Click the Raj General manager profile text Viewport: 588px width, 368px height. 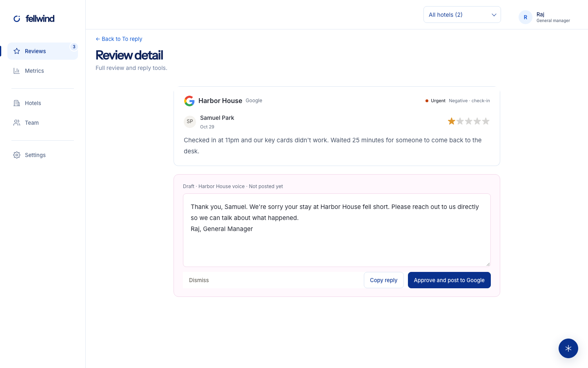(x=553, y=17)
